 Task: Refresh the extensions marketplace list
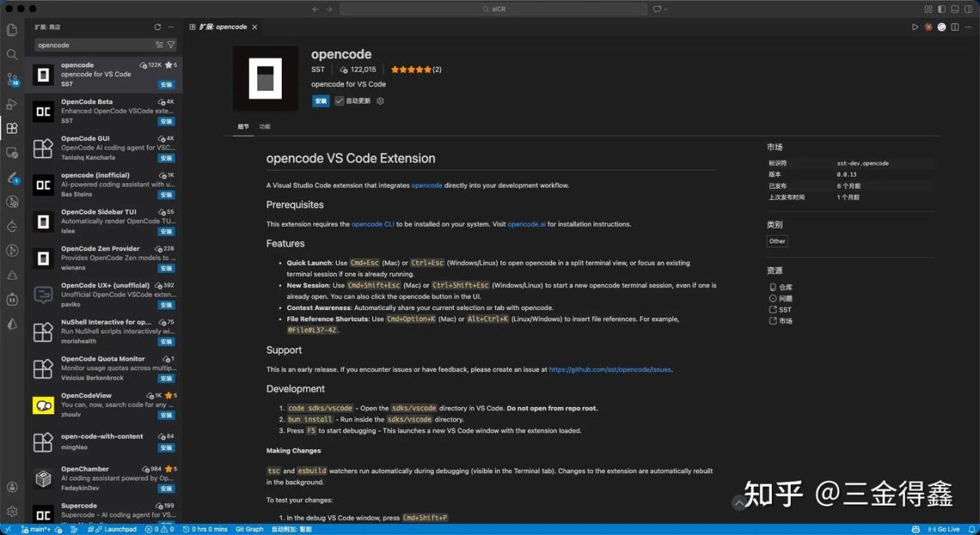[158, 27]
